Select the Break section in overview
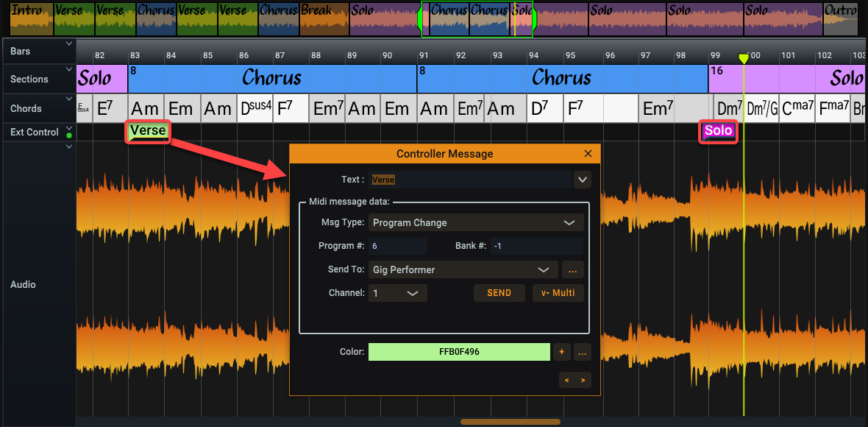The image size is (868, 427). 324,20
